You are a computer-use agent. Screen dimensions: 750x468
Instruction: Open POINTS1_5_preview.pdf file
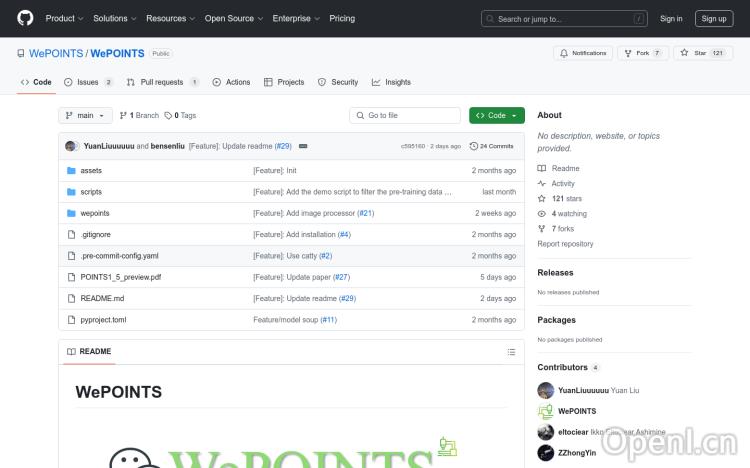(121, 277)
